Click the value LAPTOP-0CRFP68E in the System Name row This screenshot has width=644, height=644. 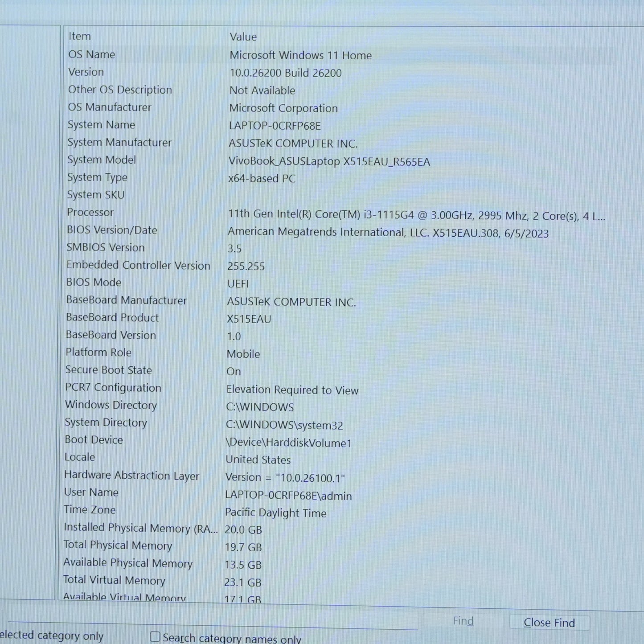click(275, 126)
